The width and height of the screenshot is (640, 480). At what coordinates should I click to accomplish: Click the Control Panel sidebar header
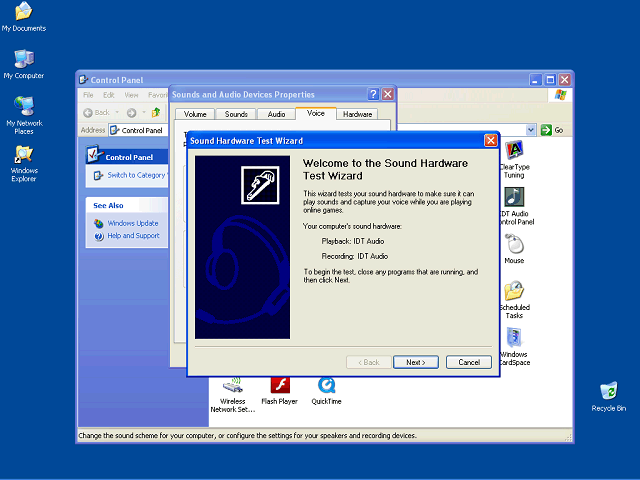(127, 157)
